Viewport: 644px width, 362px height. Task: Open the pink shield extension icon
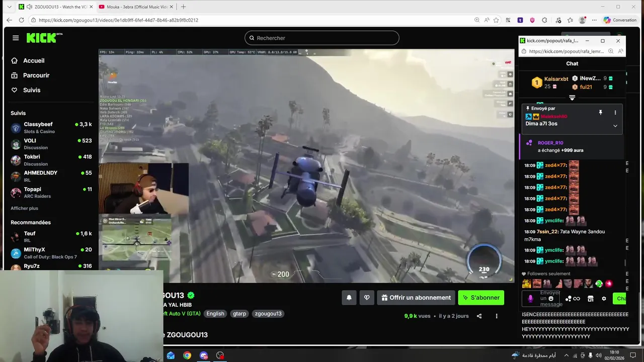click(x=532, y=20)
